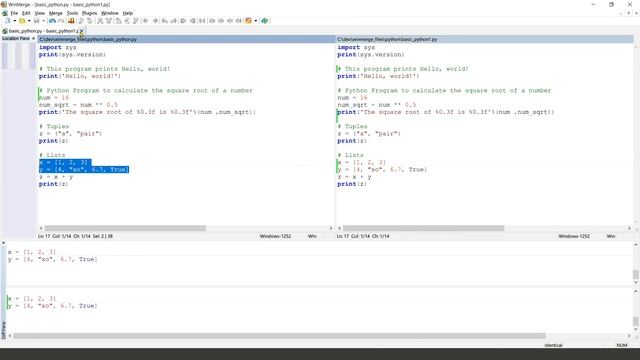Screen dimensions: 640x360
Task: Click the right file path header basic_python1.py
Action: click(485, 39)
